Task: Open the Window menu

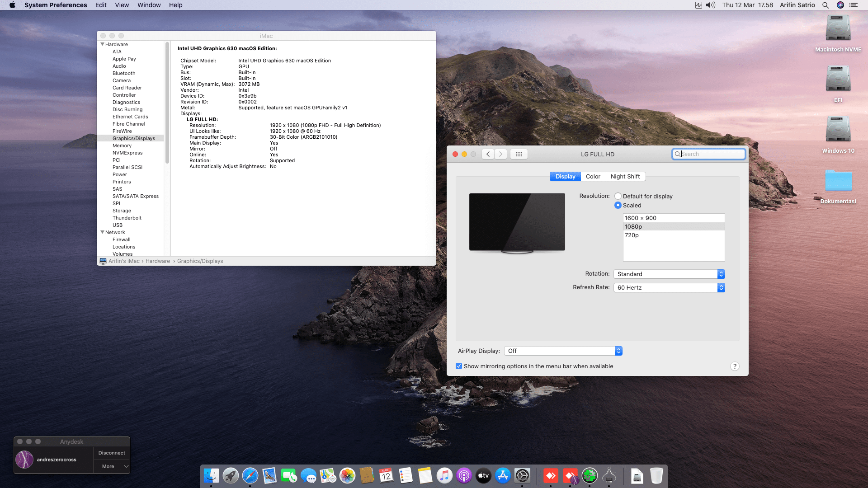Action: tap(149, 5)
